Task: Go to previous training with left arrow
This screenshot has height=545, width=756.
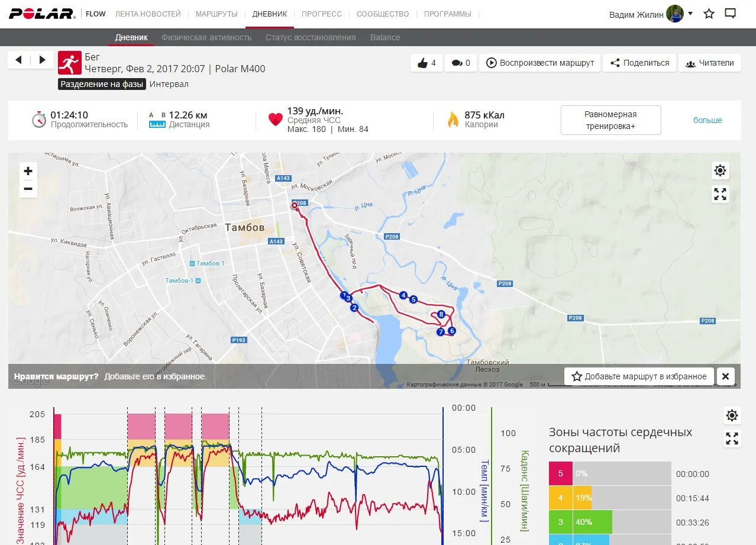Action: [x=18, y=60]
